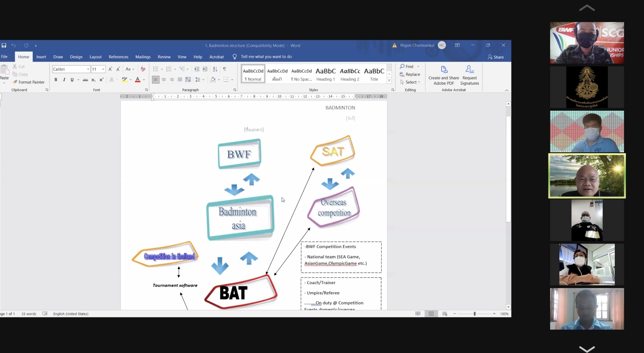
Task: Click Format Painter
Action: pos(29,82)
